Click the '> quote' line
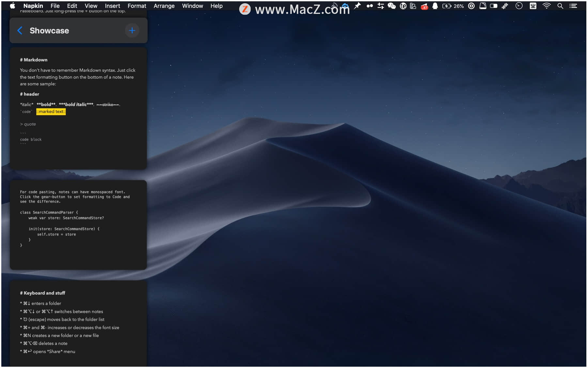This screenshot has height=368, width=588. (28, 124)
